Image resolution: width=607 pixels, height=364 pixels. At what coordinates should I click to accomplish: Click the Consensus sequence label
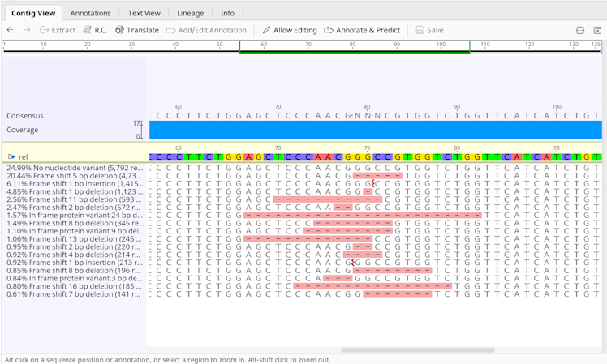point(25,116)
